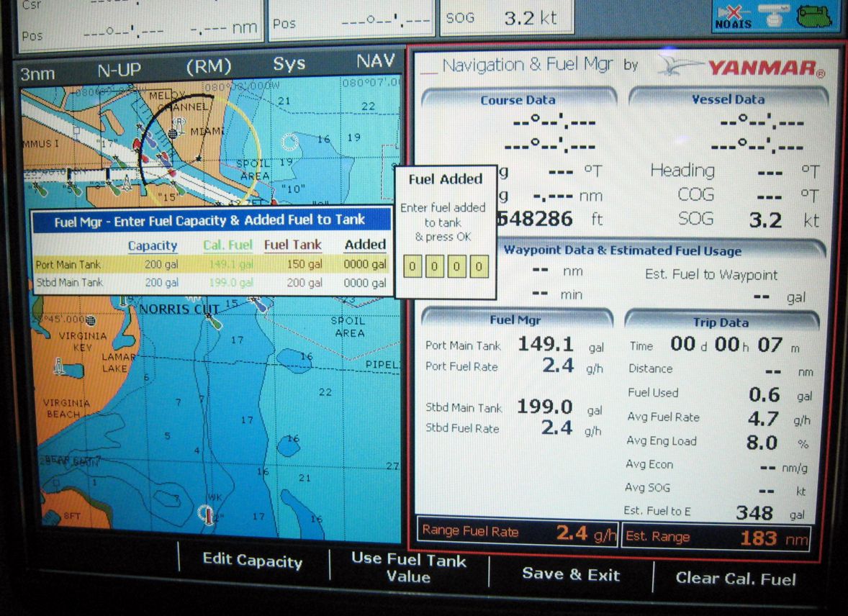The height and width of the screenshot is (616, 848).
Task: Click the Vessel Data Heading row
Action: click(x=734, y=171)
